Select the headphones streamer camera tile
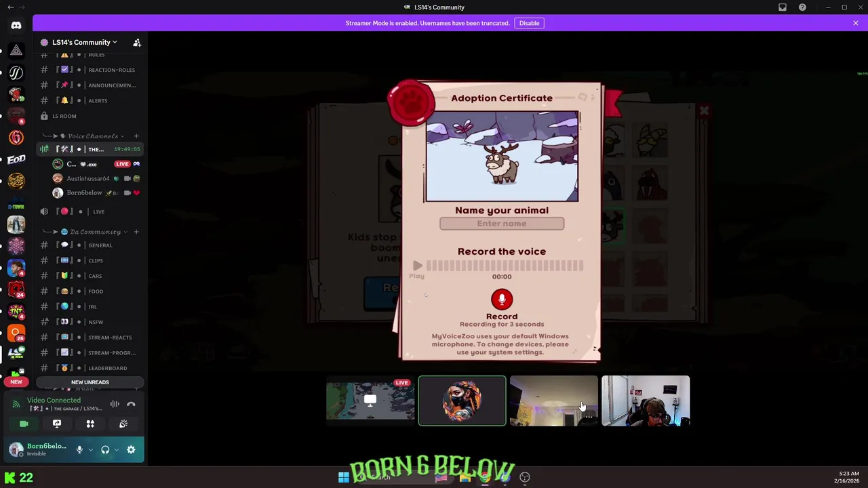The image size is (868, 488). pyautogui.click(x=646, y=401)
